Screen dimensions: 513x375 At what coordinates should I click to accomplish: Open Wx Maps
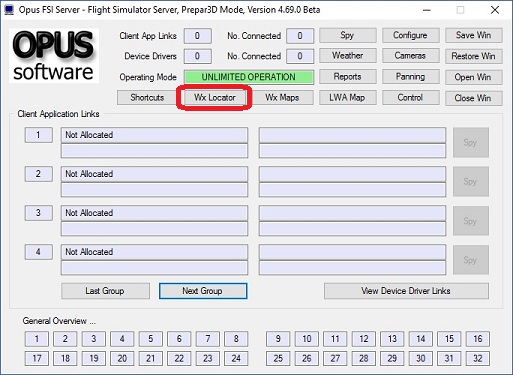tap(282, 98)
